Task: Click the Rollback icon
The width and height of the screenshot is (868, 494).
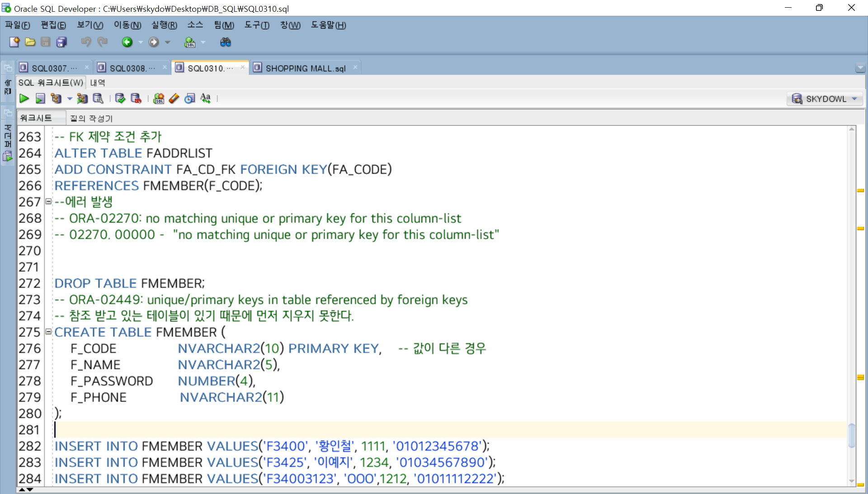Action: click(x=136, y=99)
